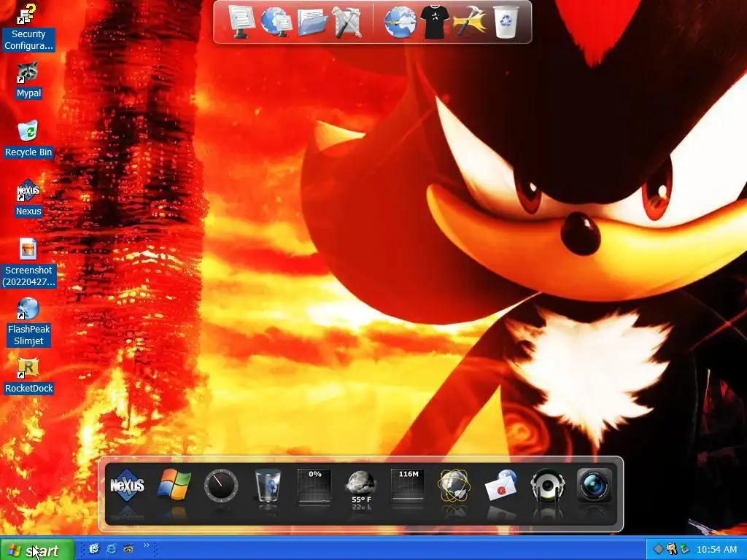Open the RocketDock desktop shortcut

[28, 375]
